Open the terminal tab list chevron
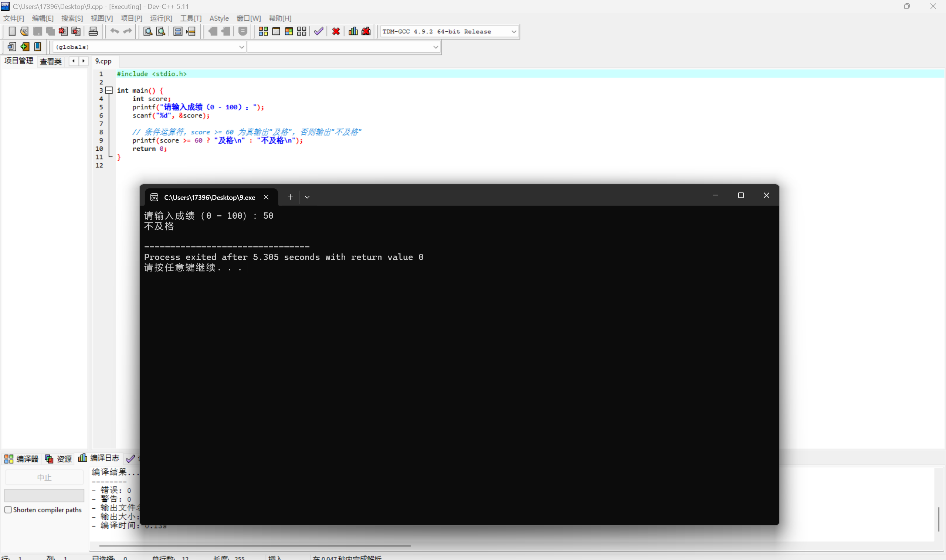This screenshot has width=946, height=560. 307,197
